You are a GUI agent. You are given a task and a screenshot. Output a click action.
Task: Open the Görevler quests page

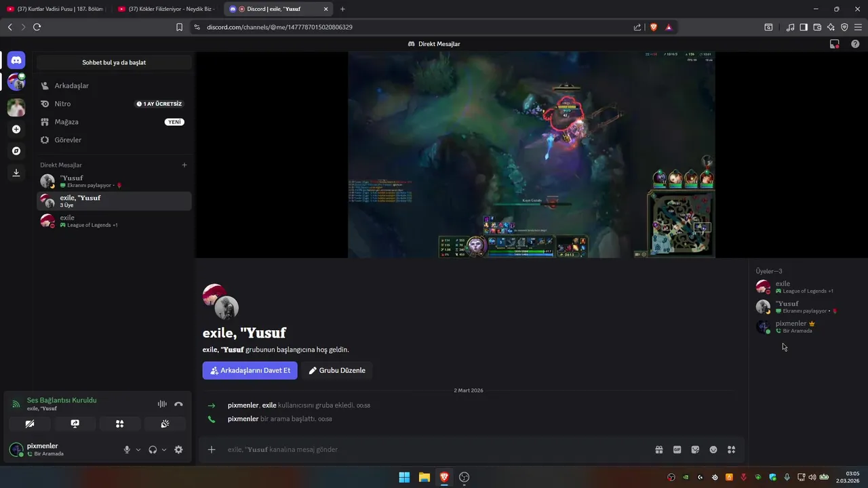point(114,140)
